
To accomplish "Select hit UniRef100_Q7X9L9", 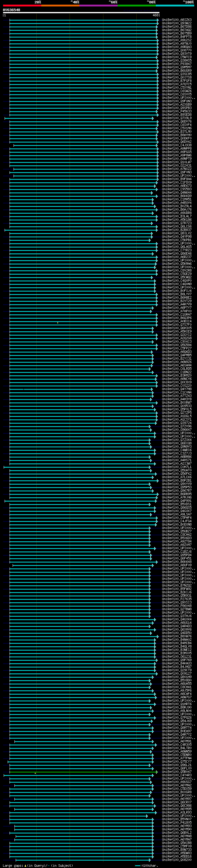I will pyautogui.click(x=177, y=118).
